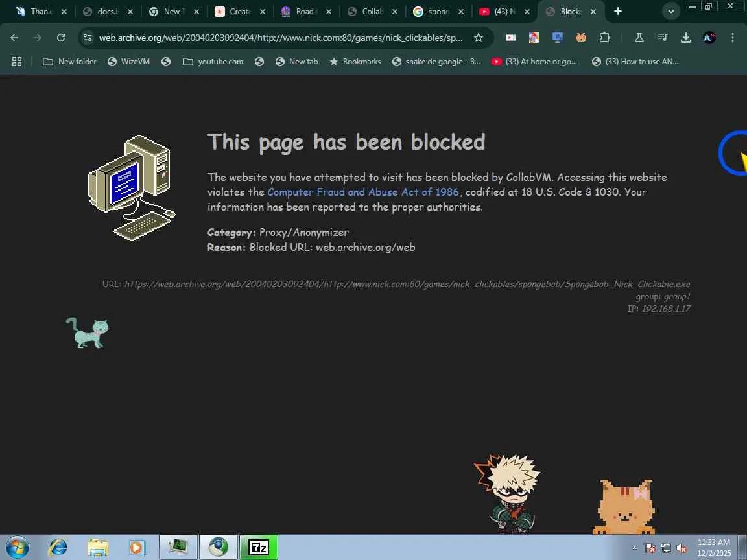747x560 pixels.
Task: Click the teal pixel cat on page
Action: click(88, 332)
